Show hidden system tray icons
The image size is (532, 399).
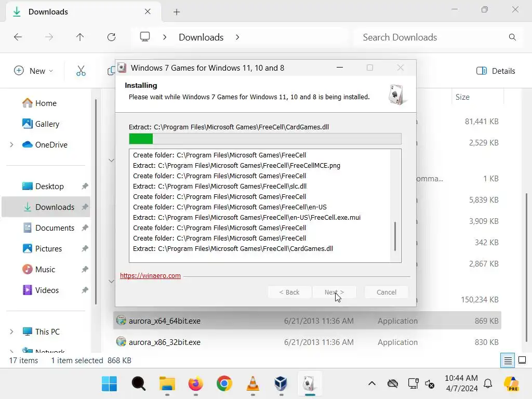coord(372,383)
